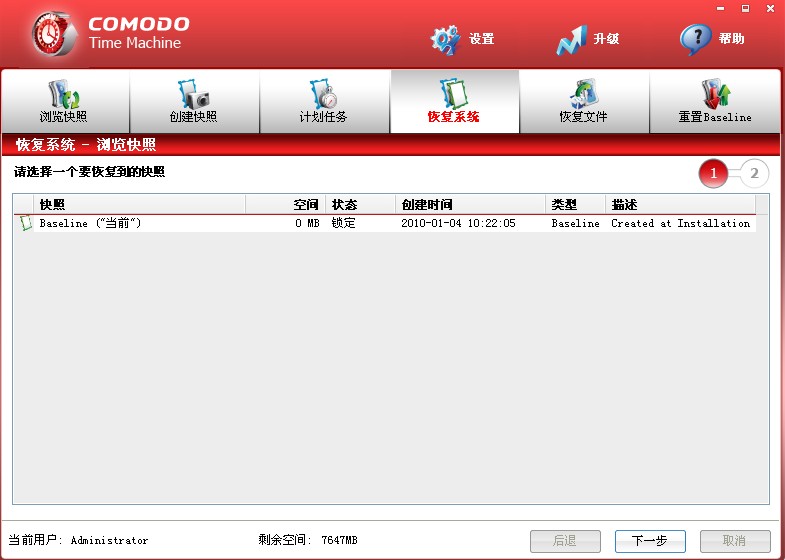Switch to 创建快照 tab label

(193, 117)
